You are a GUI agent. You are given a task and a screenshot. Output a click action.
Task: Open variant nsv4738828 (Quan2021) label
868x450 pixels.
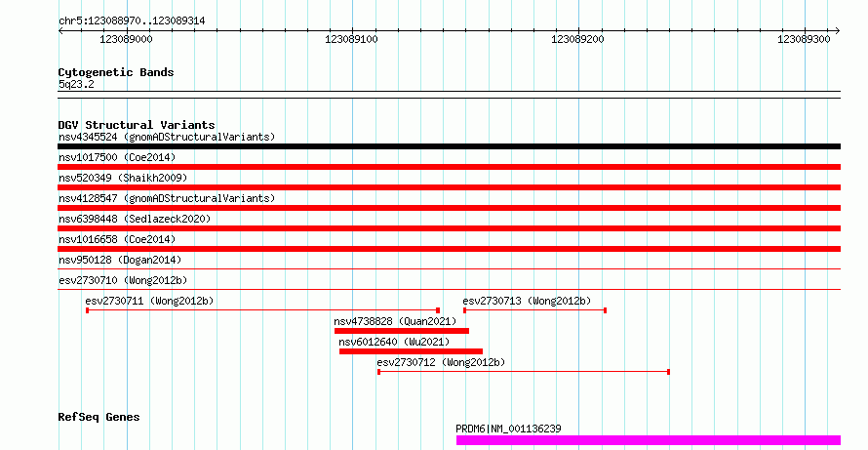click(395, 321)
